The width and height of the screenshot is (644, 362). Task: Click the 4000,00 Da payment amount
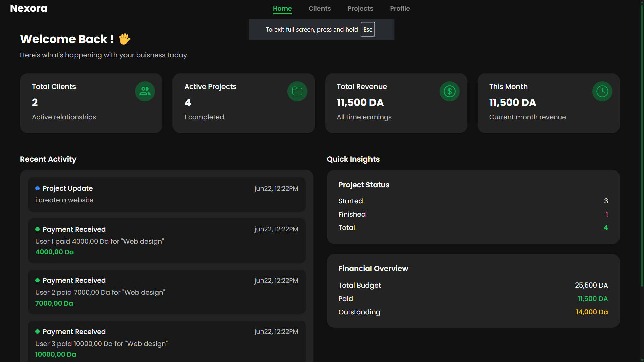(54, 252)
